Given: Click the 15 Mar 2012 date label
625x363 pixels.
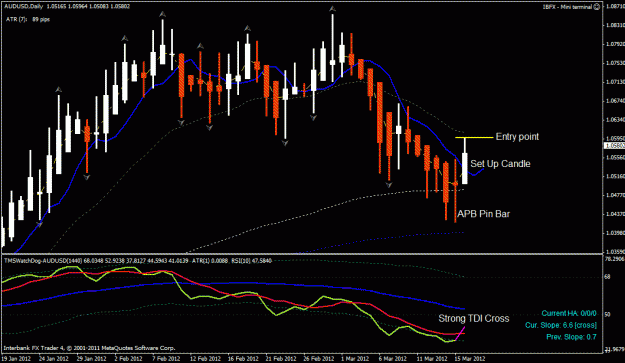Looking at the screenshot, I should coord(470,358).
